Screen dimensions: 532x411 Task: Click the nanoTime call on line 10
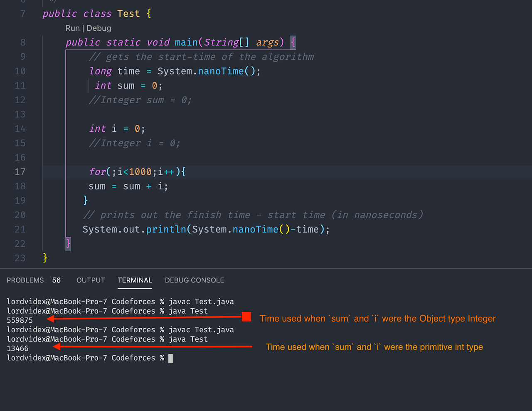point(221,71)
